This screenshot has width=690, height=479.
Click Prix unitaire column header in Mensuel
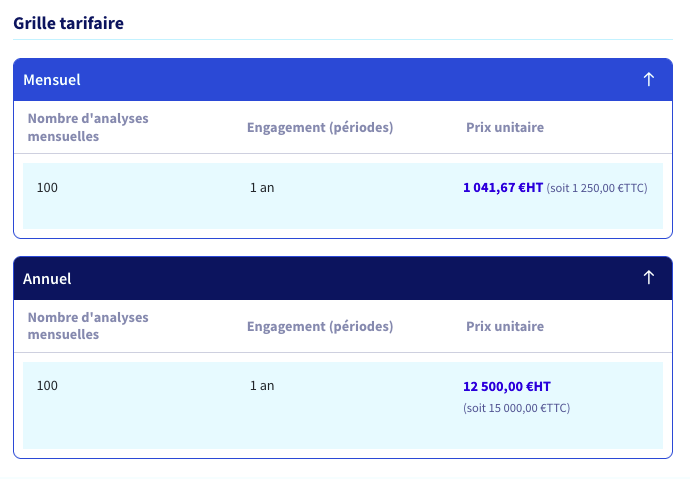pos(505,127)
